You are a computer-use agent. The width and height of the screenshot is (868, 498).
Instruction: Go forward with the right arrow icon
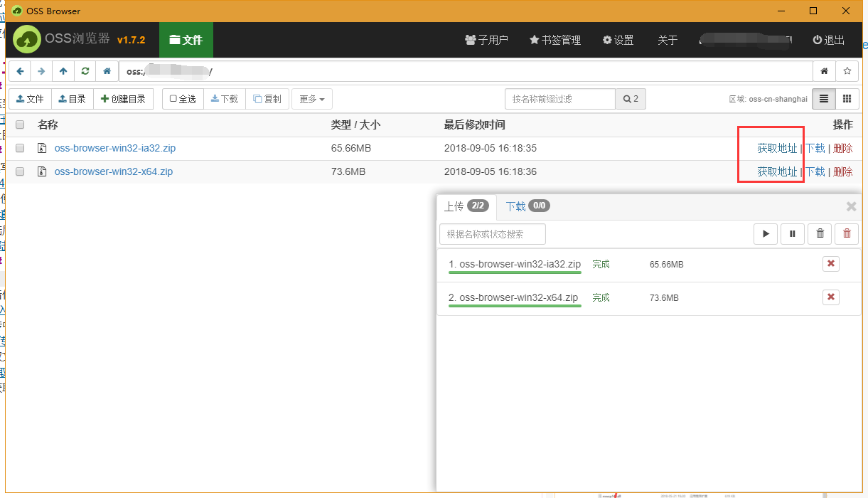point(41,71)
